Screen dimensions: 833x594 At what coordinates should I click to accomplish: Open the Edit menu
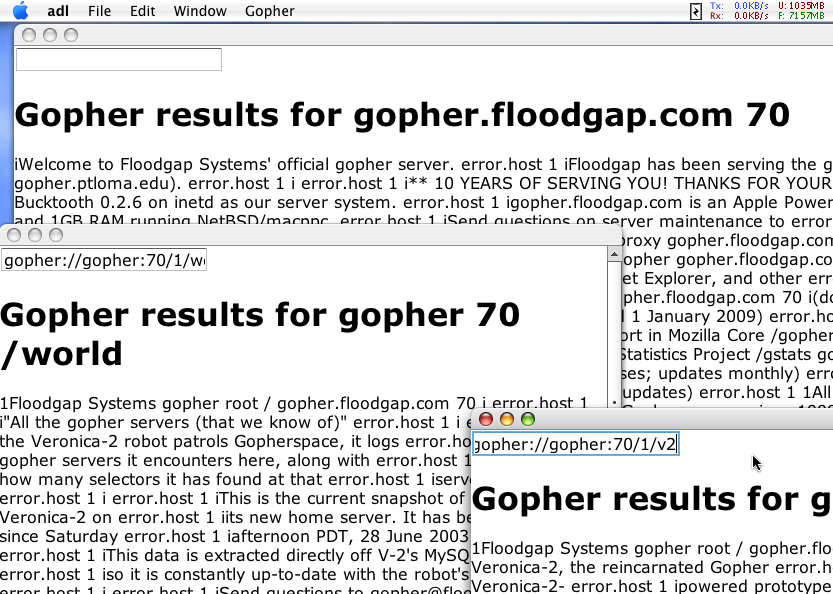pyautogui.click(x=142, y=12)
